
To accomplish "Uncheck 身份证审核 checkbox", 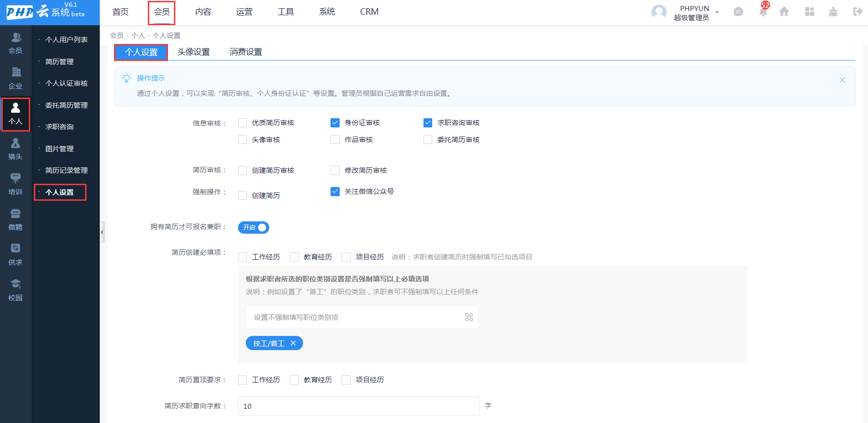I will (335, 123).
